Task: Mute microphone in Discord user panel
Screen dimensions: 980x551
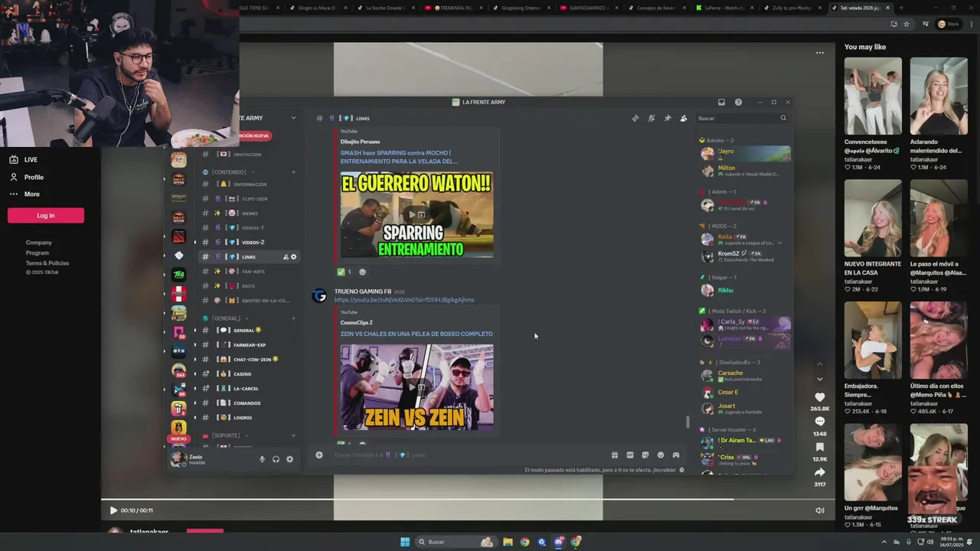Action: pyautogui.click(x=262, y=459)
